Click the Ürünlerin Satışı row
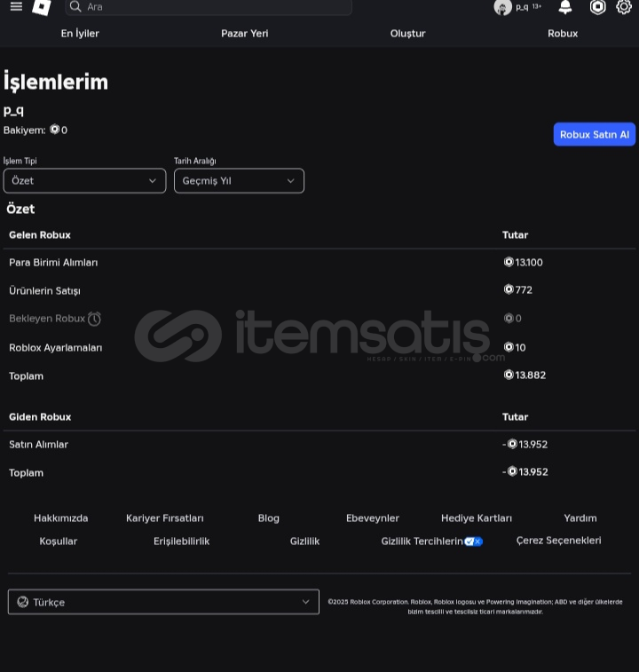Image resolution: width=639 pixels, height=672 pixels. pyautogui.click(x=319, y=290)
